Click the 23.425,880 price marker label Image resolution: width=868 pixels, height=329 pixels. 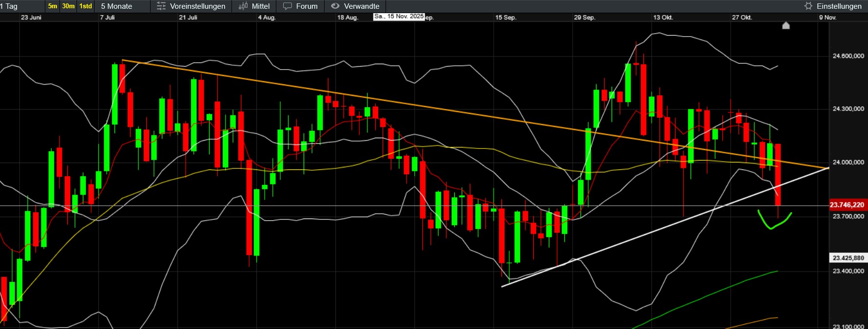tap(848, 258)
